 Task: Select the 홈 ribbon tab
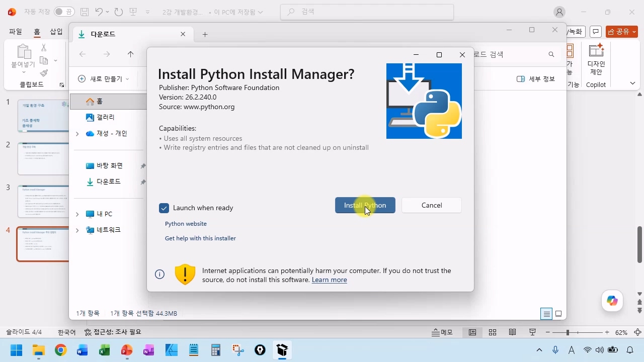[37, 31]
